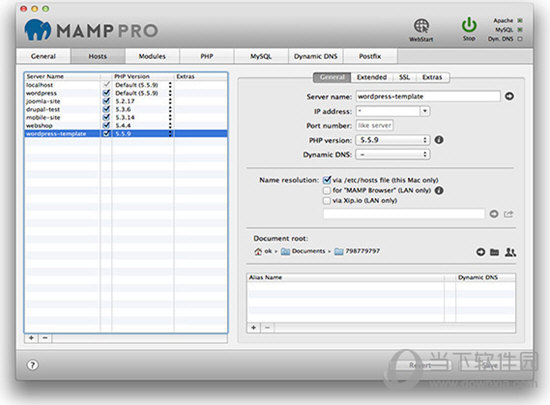Select webshop row in server list
Image resolution: width=550 pixels, height=405 pixels.
(x=126, y=125)
